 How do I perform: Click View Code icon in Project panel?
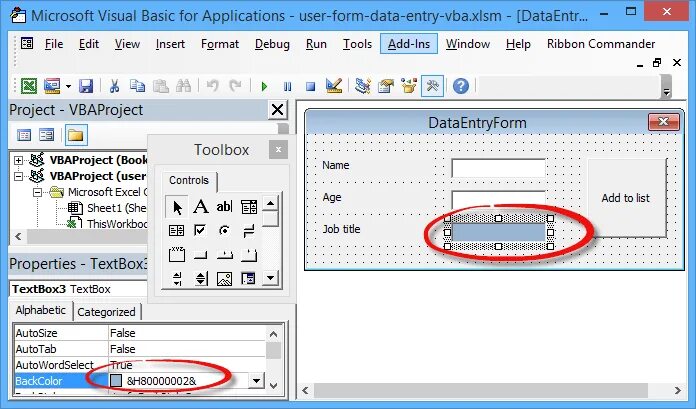[24, 135]
